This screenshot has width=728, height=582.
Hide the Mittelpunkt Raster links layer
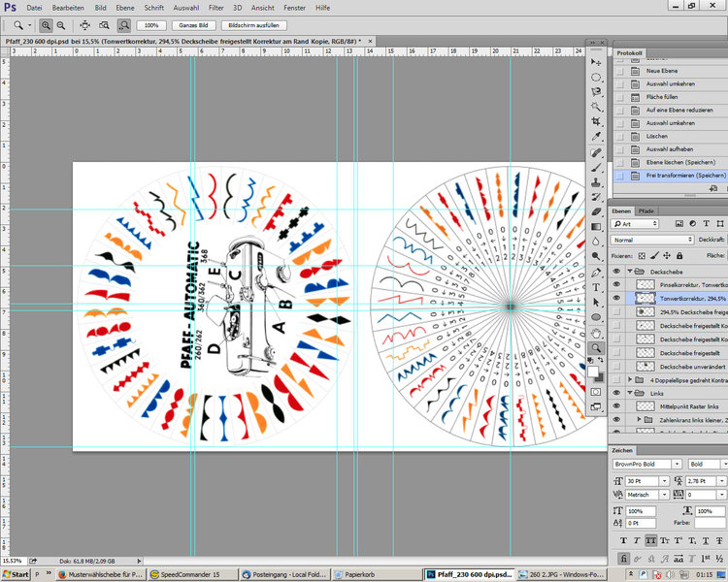tap(616, 406)
